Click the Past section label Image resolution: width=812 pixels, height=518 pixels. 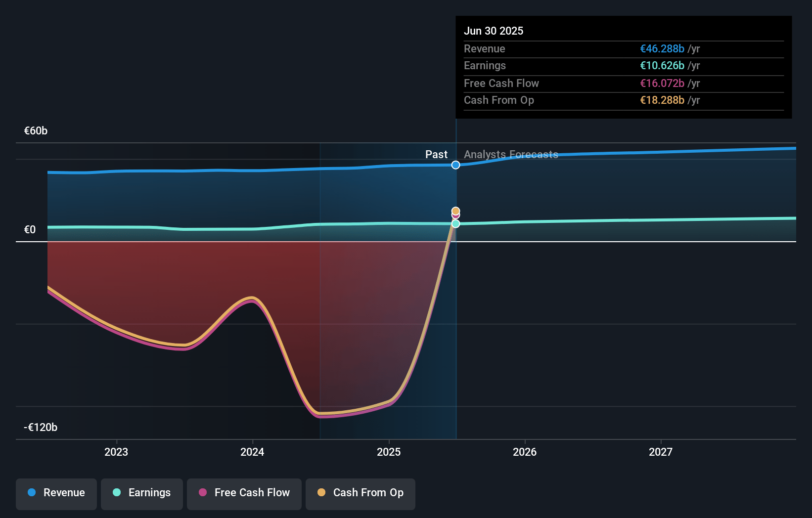click(436, 154)
